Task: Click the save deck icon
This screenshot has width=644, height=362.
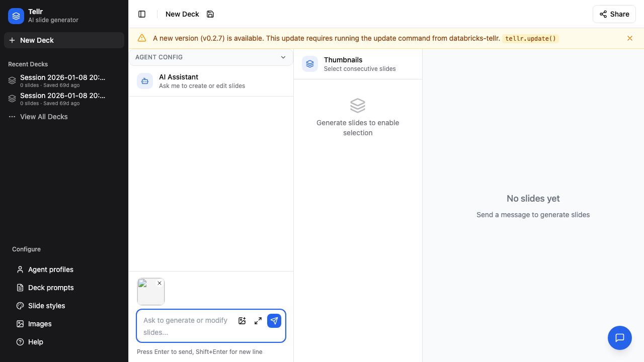Action: (210, 14)
